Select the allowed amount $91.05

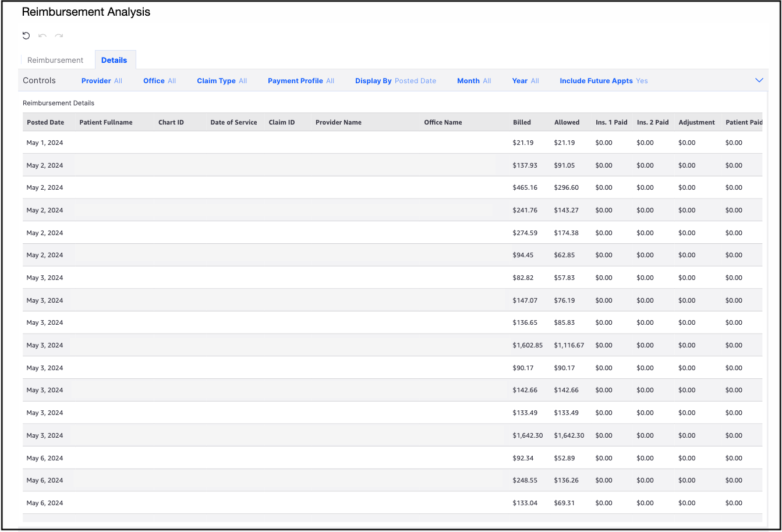564,165
